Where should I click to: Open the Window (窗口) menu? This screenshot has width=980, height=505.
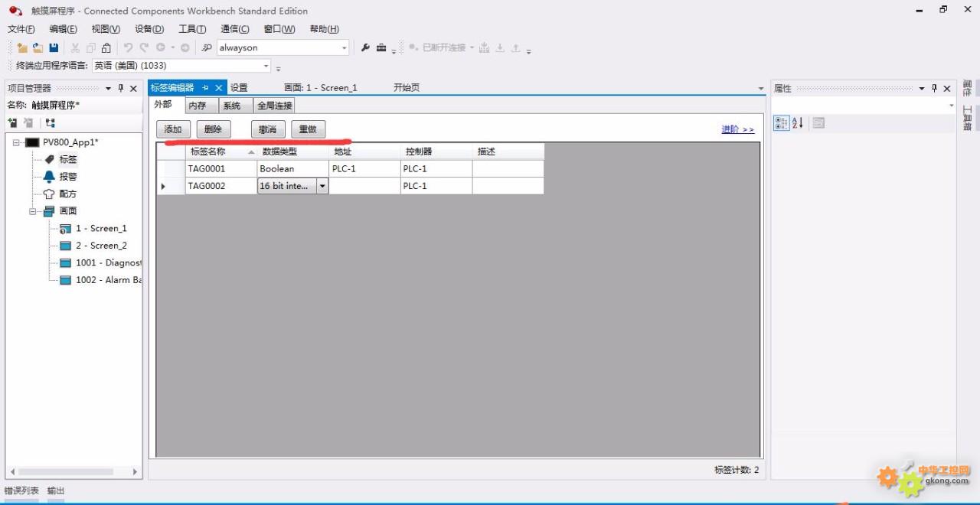(279, 29)
